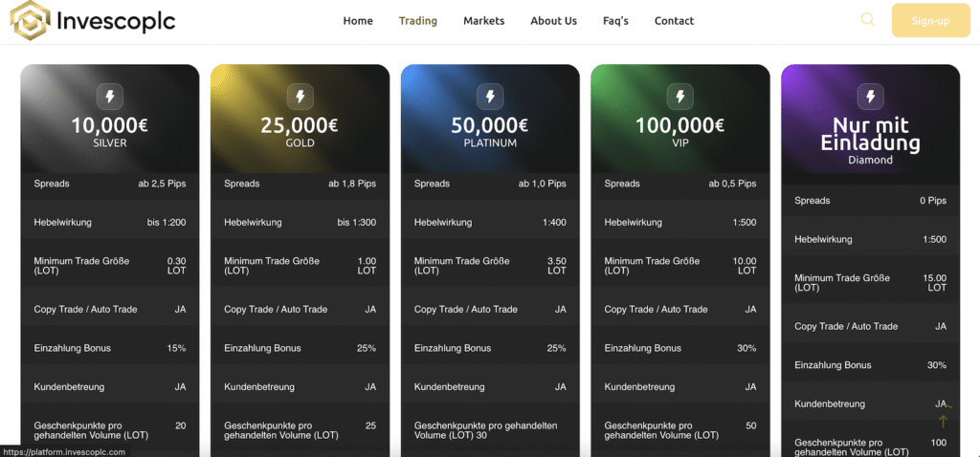Screen dimensions: 980x457
Task: Click 'ab 1,0 Pips' spread value
Action: (x=543, y=184)
